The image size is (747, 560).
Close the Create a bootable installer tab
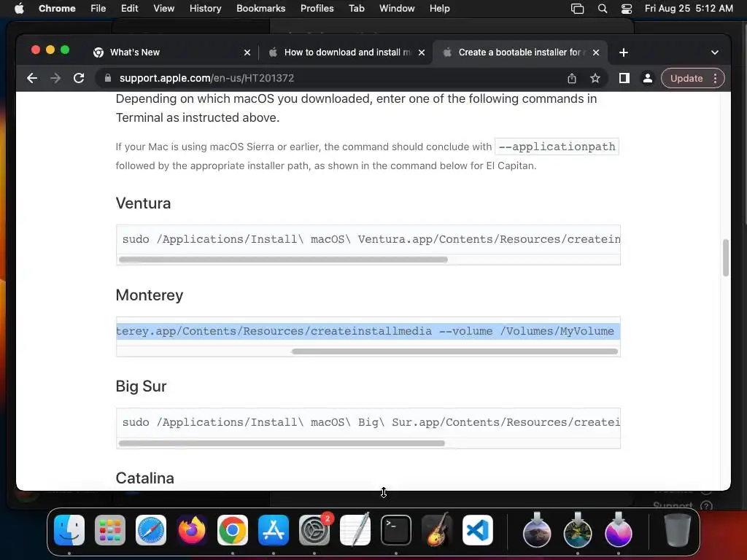click(596, 52)
